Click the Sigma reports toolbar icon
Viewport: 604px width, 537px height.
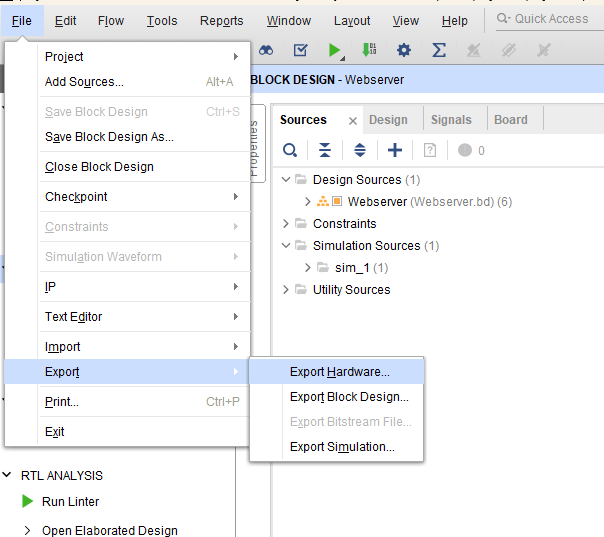[438, 50]
